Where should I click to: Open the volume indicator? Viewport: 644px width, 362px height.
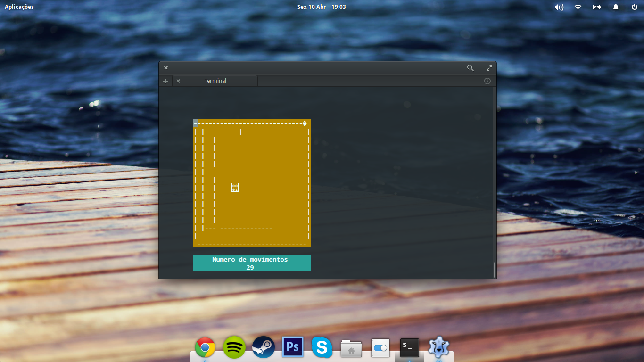(x=559, y=7)
